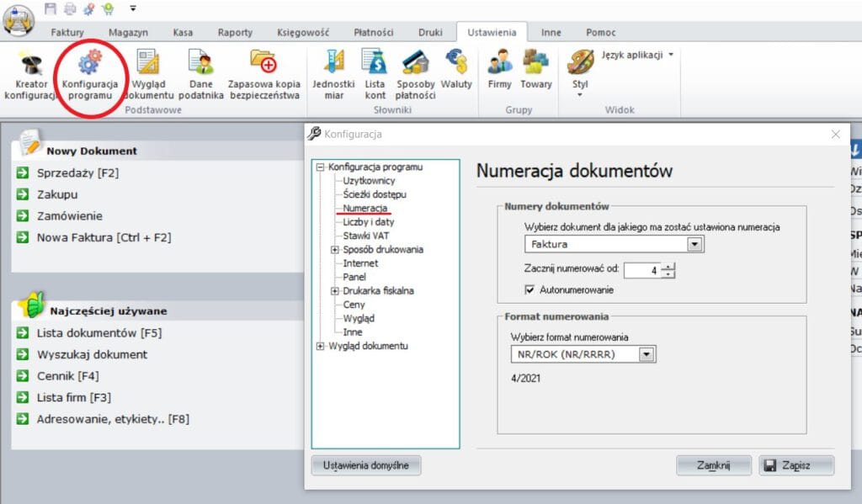Open the numbering format dropdown NR/ROK
The height and width of the screenshot is (504, 862).
click(645, 353)
